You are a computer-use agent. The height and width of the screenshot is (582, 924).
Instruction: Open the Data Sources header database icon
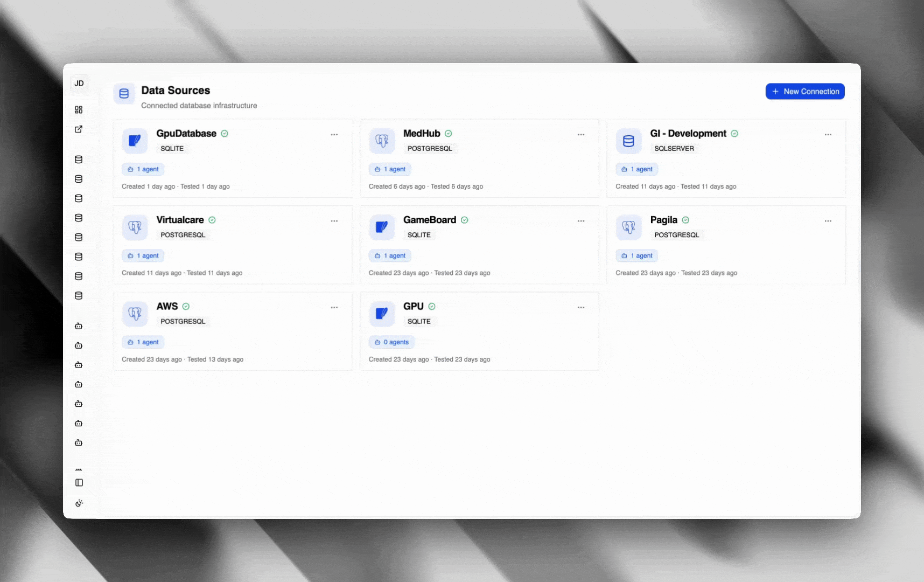124,93
